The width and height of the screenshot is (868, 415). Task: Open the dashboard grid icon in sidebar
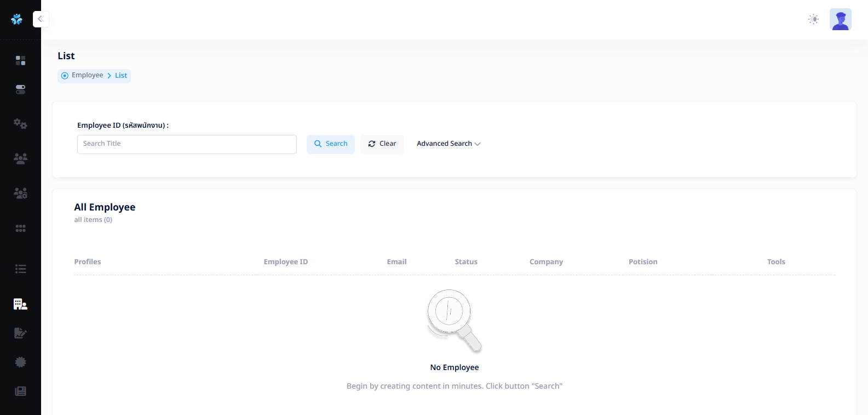pos(20,60)
